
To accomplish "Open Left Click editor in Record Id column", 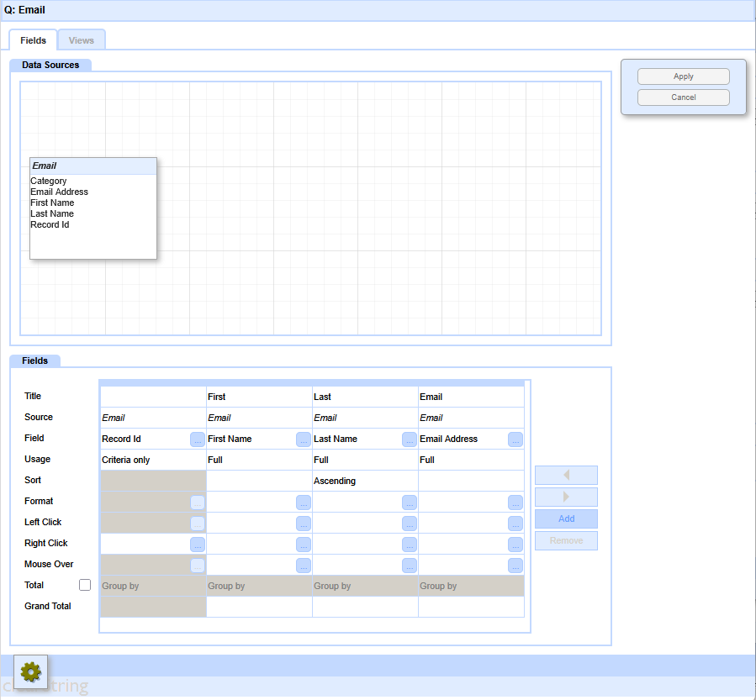I will click(197, 524).
